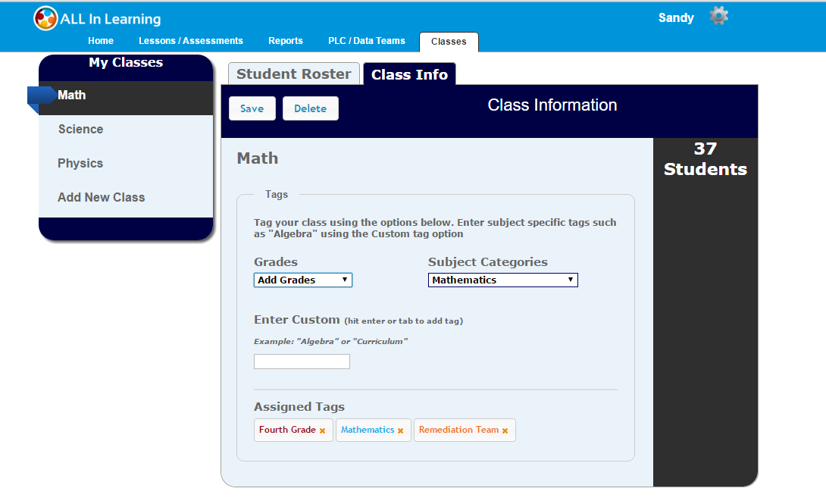Save the class information
The image size is (826, 504).
[252, 108]
